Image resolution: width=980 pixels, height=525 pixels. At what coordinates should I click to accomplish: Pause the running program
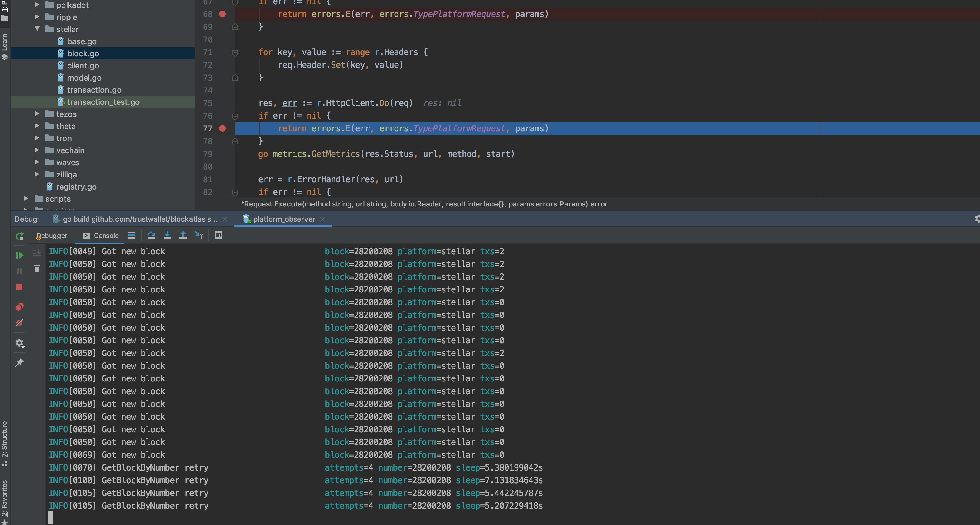click(19, 271)
